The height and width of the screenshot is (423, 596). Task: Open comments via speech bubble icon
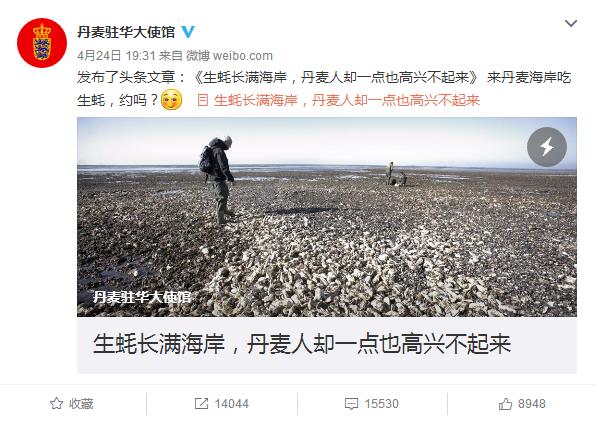pyautogui.click(x=351, y=404)
